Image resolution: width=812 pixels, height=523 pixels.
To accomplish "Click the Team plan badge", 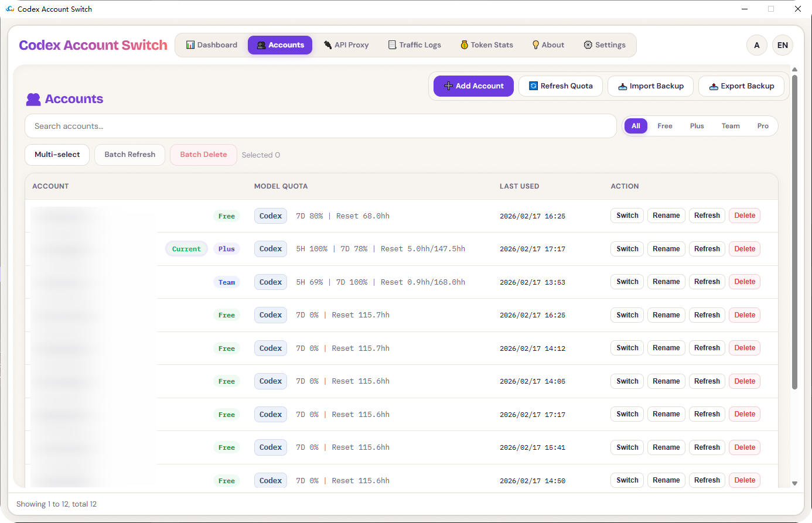I will point(227,282).
